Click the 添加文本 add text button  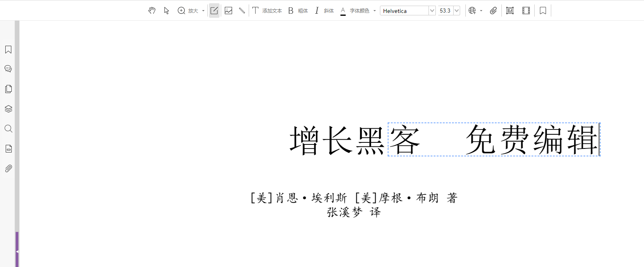coord(267,11)
